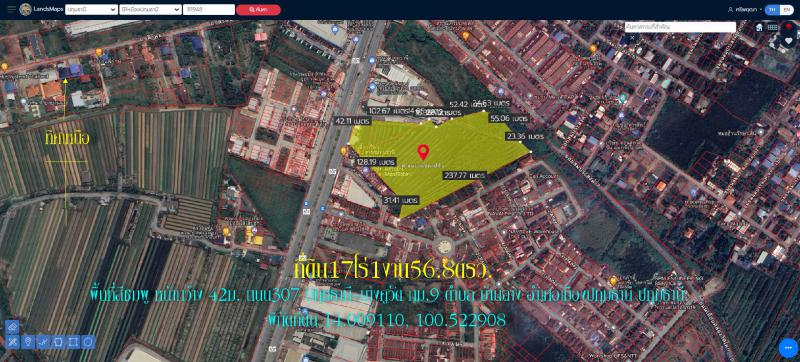Click the red location pin on yellow parcel
Screen dimensions: 800x362
423,152
